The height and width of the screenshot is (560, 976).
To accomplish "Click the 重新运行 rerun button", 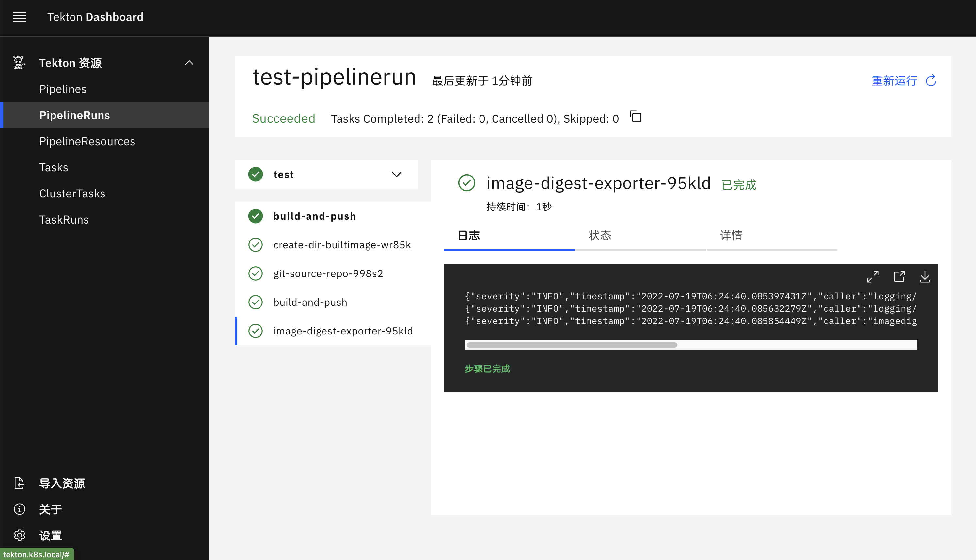I will point(904,80).
